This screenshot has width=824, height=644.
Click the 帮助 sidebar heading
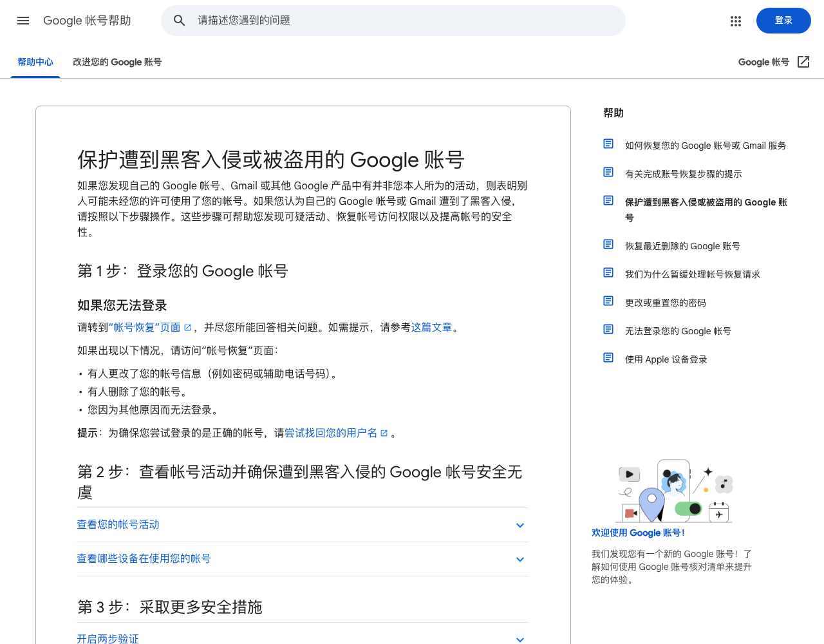[x=613, y=113]
